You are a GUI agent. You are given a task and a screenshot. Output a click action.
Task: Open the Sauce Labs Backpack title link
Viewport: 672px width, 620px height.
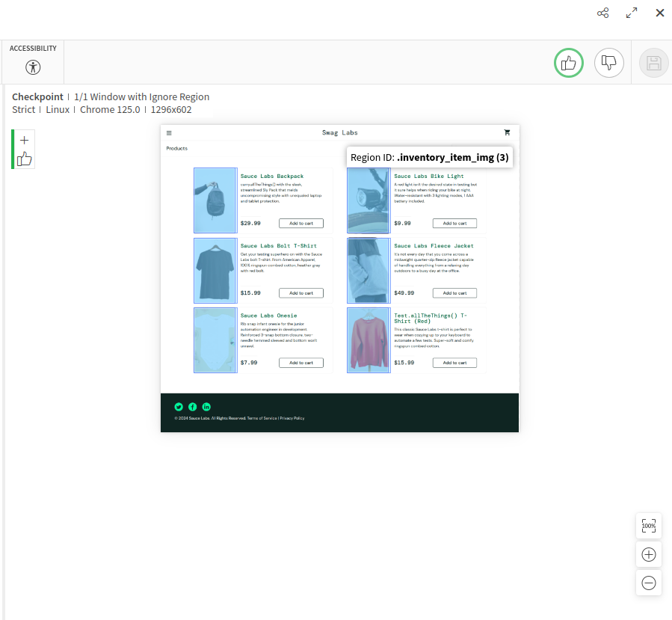(271, 177)
